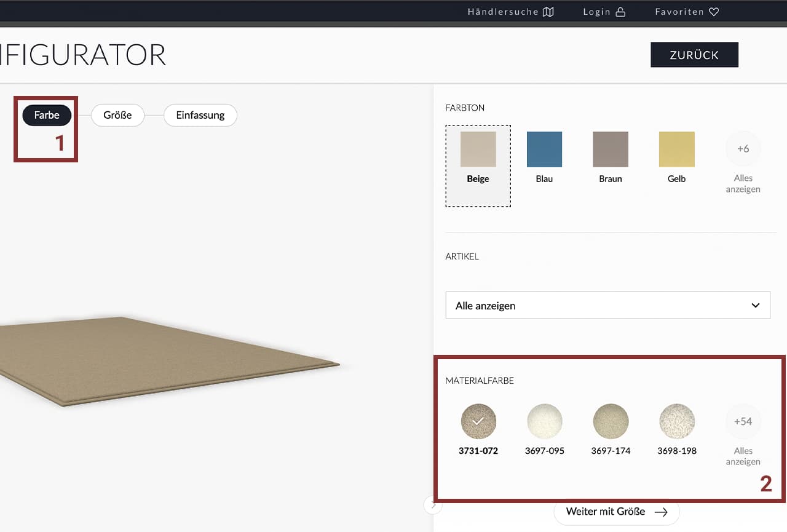This screenshot has height=532, width=787.
Task: Click the carpet preview image
Action: click(x=169, y=361)
